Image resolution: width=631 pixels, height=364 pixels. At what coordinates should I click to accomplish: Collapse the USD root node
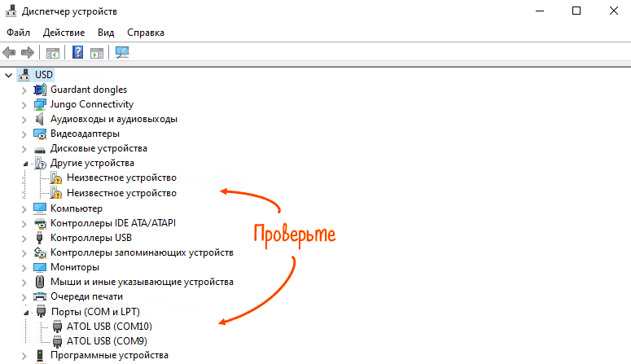(8, 75)
